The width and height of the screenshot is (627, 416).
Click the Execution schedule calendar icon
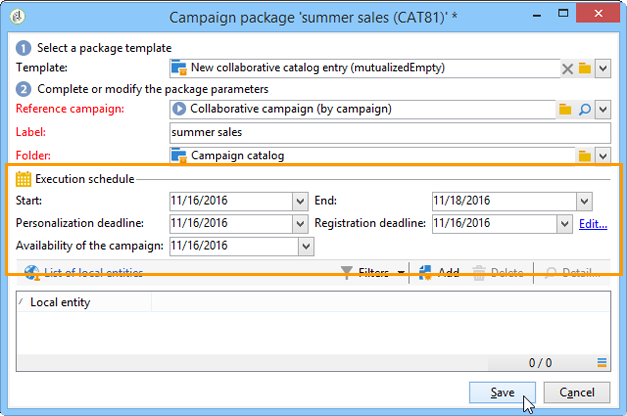tap(24, 180)
